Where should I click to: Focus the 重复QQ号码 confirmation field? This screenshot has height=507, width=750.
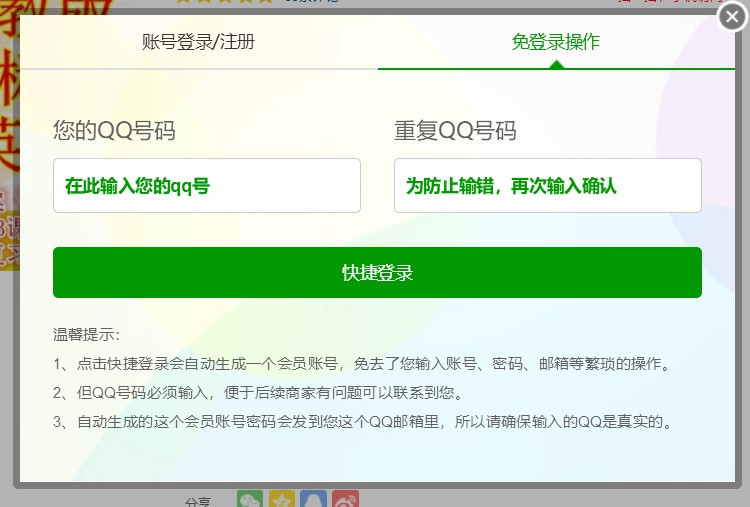click(548, 186)
